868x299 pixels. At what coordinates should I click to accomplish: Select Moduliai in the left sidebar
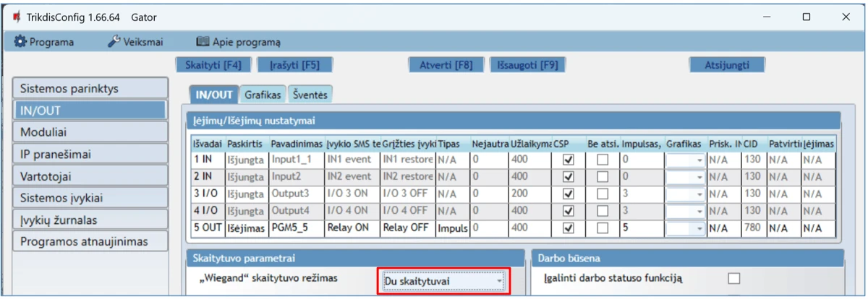click(x=90, y=132)
